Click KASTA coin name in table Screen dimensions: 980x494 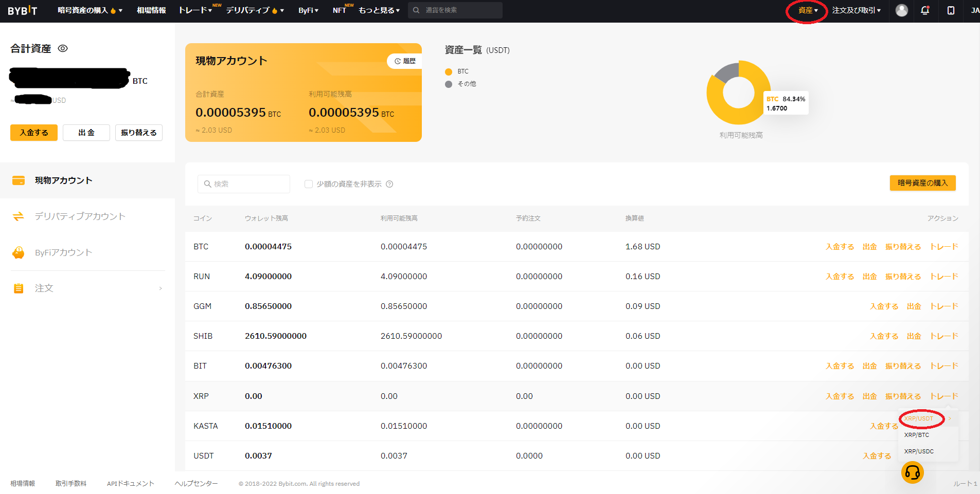pos(206,426)
